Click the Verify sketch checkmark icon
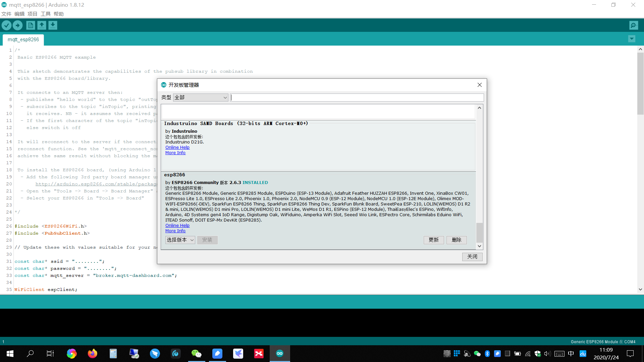Viewport: 644px width, 362px height. [6, 25]
